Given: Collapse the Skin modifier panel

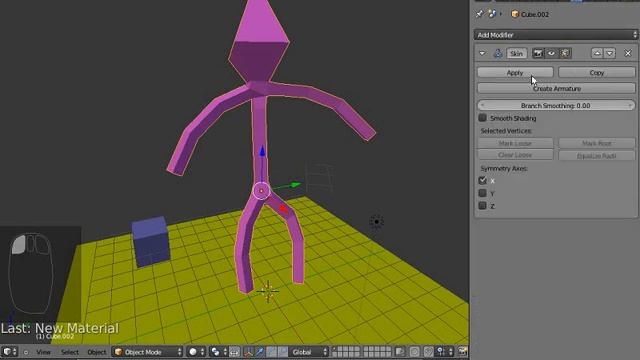Looking at the screenshot, I should coord(482,53).
